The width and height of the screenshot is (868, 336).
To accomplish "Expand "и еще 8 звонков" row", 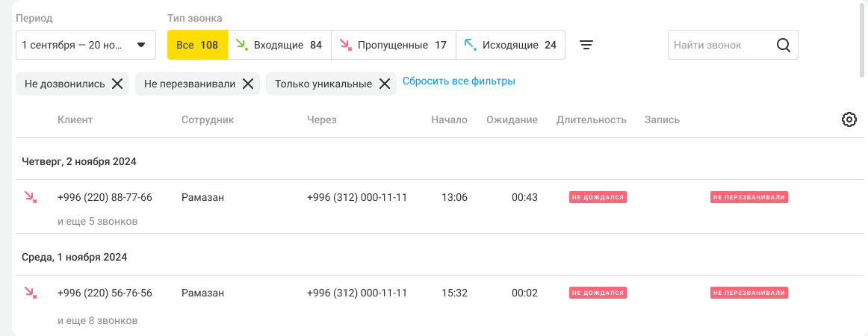I will (x=97, y=320).
